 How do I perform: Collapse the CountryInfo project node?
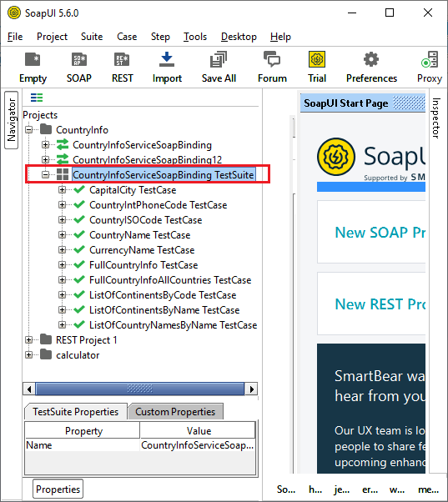[29, 129]
